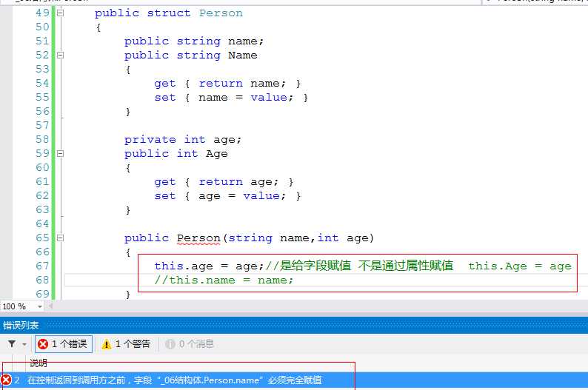This screenshot has width=588, height=390.
Task: Open the error list filter dropdown
Action: (x=24, y=344)
